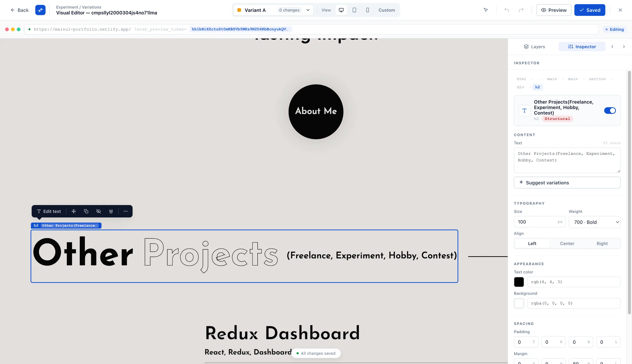
Task: Open the Background color swatch
Action: pos(519,303)
